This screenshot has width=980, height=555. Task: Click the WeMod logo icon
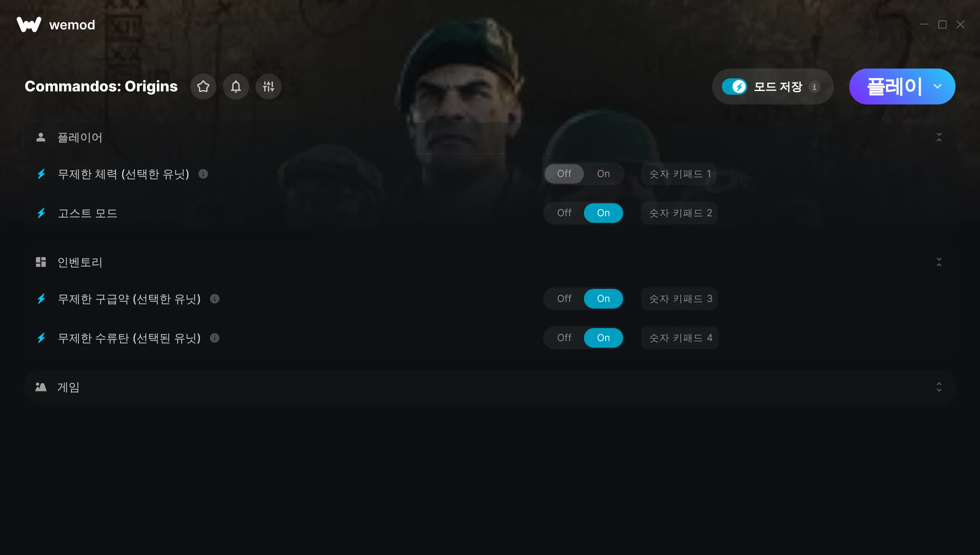29,24
